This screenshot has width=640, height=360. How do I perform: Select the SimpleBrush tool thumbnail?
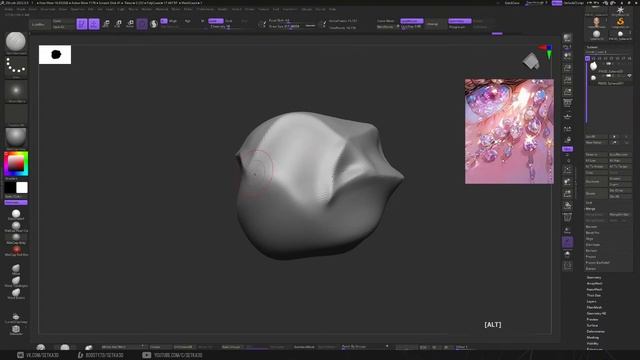click(620, 22)
